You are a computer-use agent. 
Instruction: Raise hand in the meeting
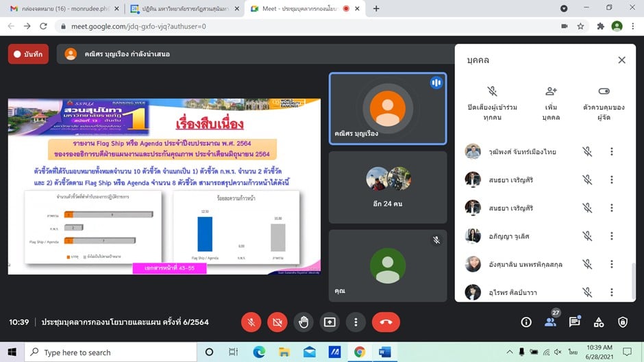point(304,322)
